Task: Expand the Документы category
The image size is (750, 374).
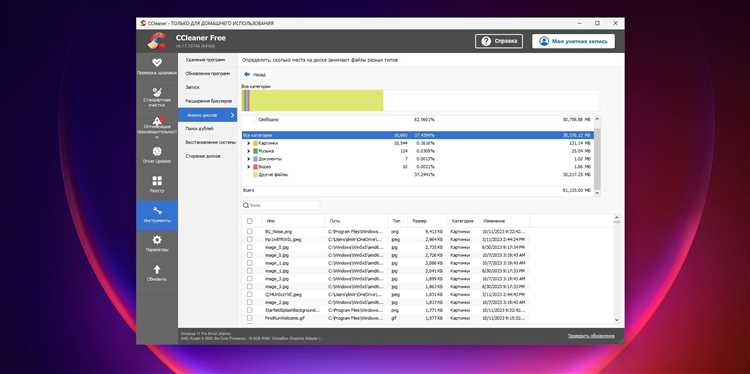Action: click(x=248, y=159)
